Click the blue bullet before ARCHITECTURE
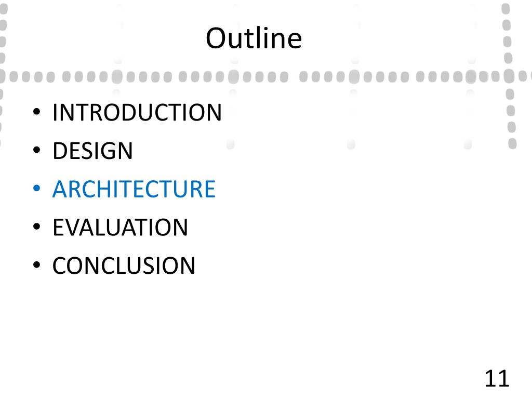 37,188
